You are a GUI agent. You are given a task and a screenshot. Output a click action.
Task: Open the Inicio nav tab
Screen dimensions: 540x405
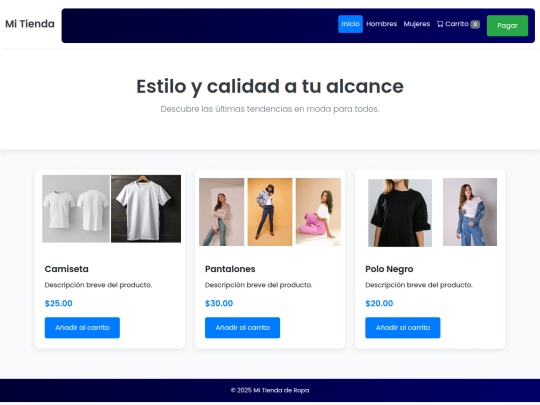[x=350, y=24]
